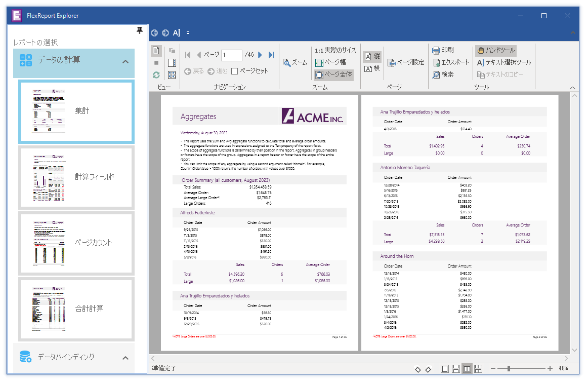Screen dimensions: 588x383
Task: Click the データの計算 calculator icon
Action: point(26,60)
